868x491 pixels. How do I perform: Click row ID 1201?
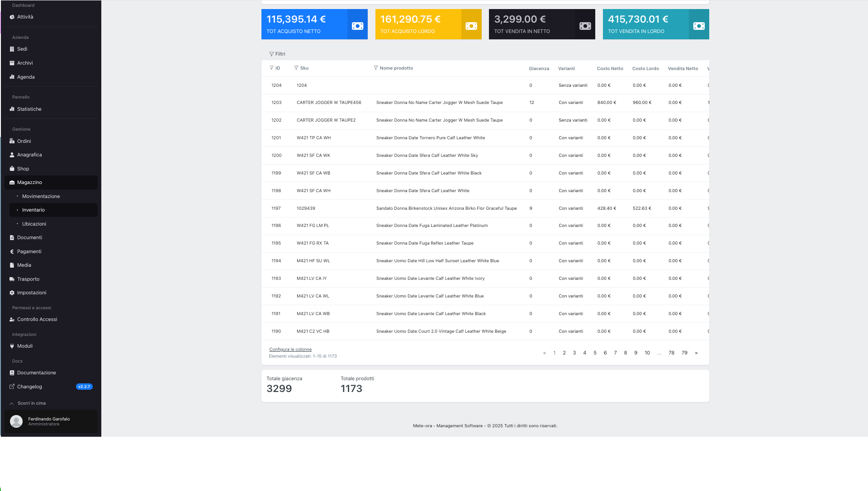276,138
